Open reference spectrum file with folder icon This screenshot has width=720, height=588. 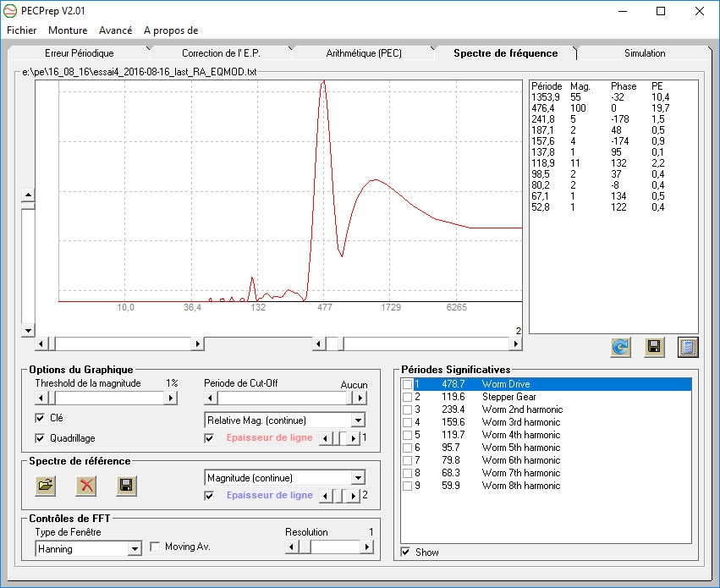coord(46,485)
